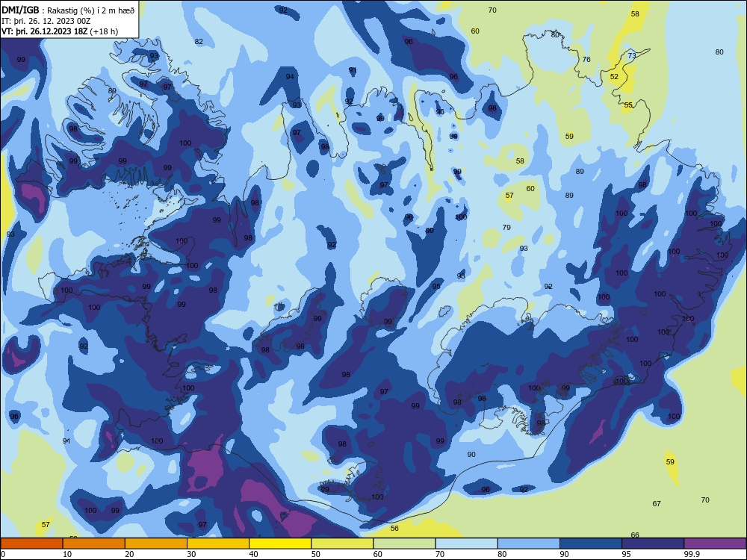Viewport: 747px width, 560px height.
Task: Select the golden 30–40 legend swatch
Action: [218, 544]
